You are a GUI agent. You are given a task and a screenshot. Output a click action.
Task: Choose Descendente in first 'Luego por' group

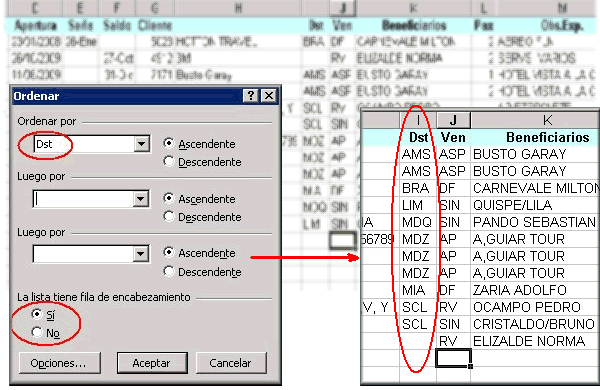click(202, 217)
